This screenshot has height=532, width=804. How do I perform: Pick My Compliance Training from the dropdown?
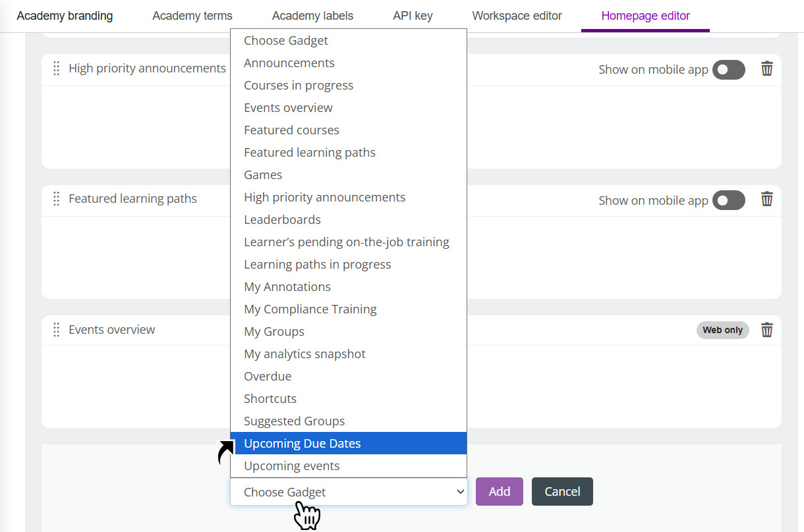[310, 309]
